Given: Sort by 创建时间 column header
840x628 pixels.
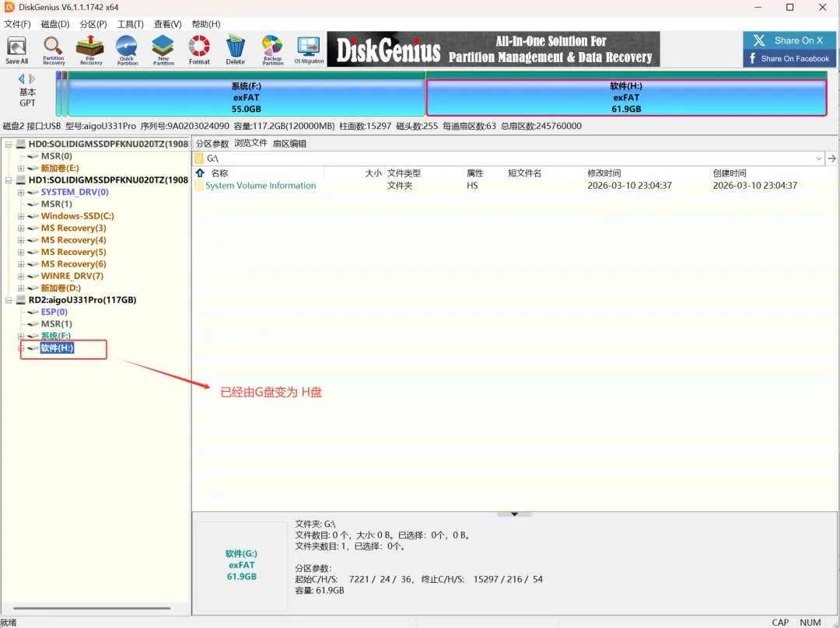Looking at the screenshot, I should (730, 173).
